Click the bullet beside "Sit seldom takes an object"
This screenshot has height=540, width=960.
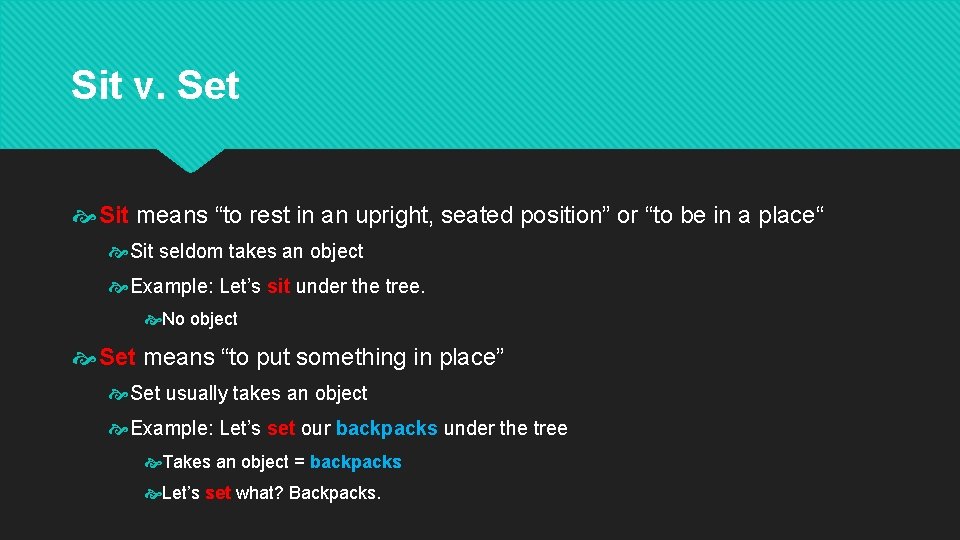[121, 251]
